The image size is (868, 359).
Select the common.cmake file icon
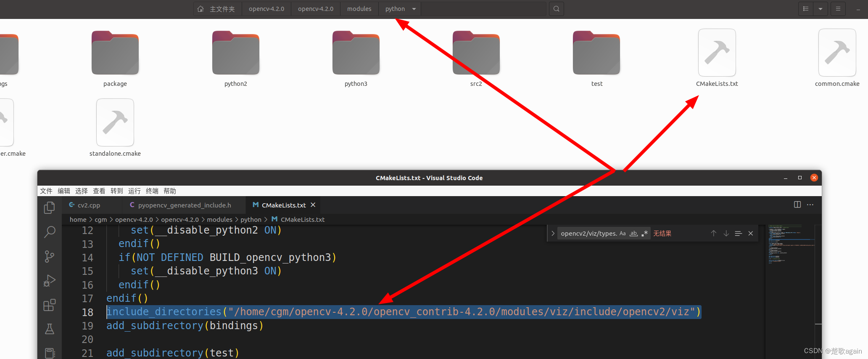837,53
